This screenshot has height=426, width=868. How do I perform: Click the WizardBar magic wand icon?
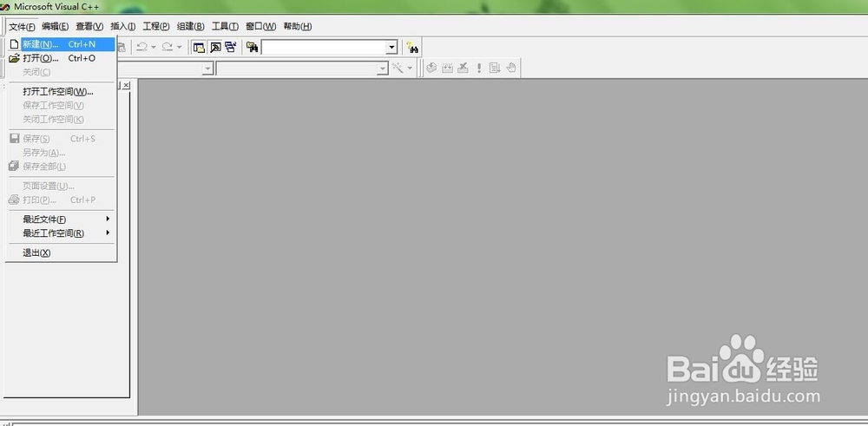pyautogui.click(x=398, y=68)
